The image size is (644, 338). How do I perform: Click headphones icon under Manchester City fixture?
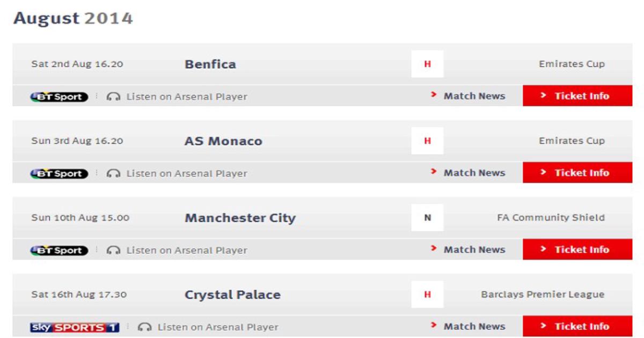pyautogui.click(x=113, y=251)
